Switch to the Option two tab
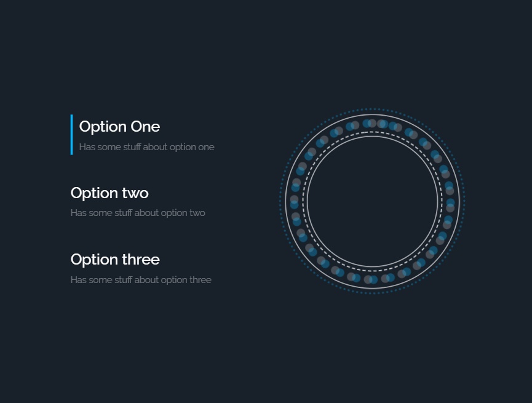Screen dimensions: 532x403 pos(109,193)
